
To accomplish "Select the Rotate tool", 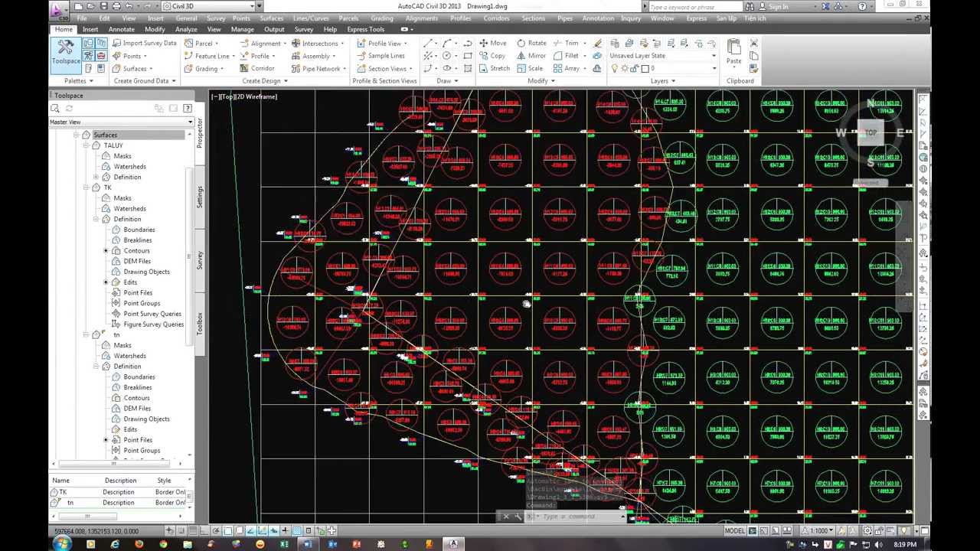I will 532,44.
